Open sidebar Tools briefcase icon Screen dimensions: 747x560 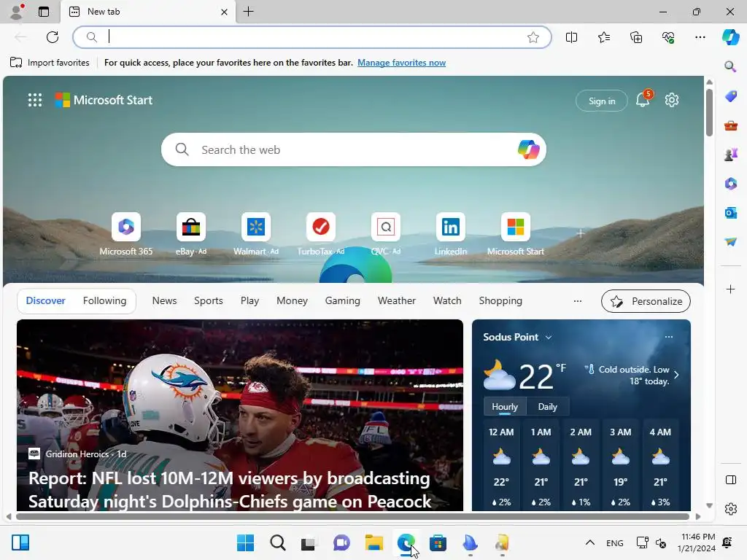coord(730,125)
